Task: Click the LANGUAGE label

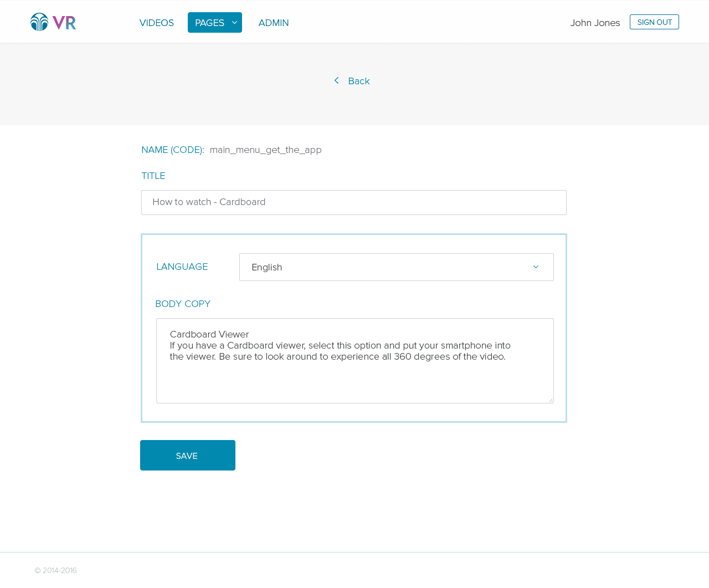Action: point(182,267)
